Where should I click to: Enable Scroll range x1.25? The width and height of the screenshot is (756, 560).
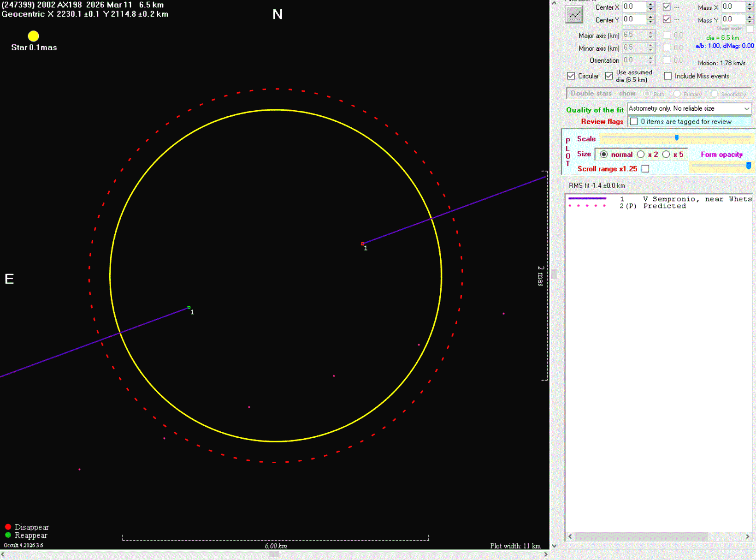(x=645, y=169)
